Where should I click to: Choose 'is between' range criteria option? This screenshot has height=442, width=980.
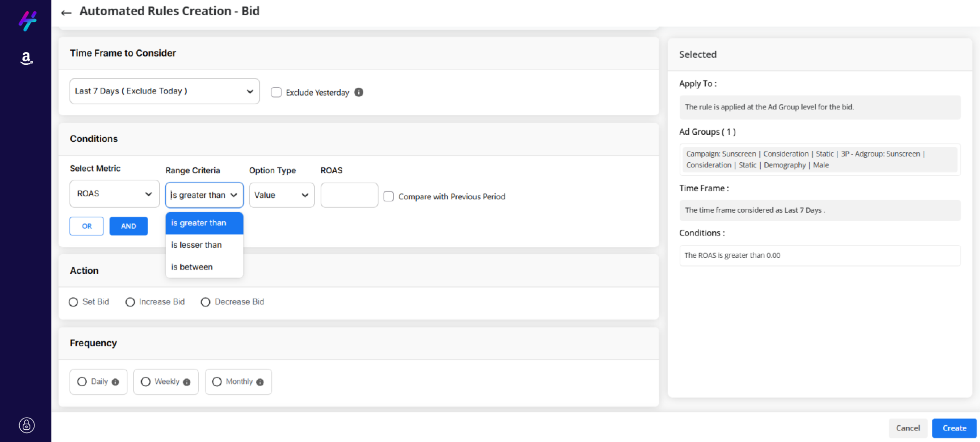192,267
